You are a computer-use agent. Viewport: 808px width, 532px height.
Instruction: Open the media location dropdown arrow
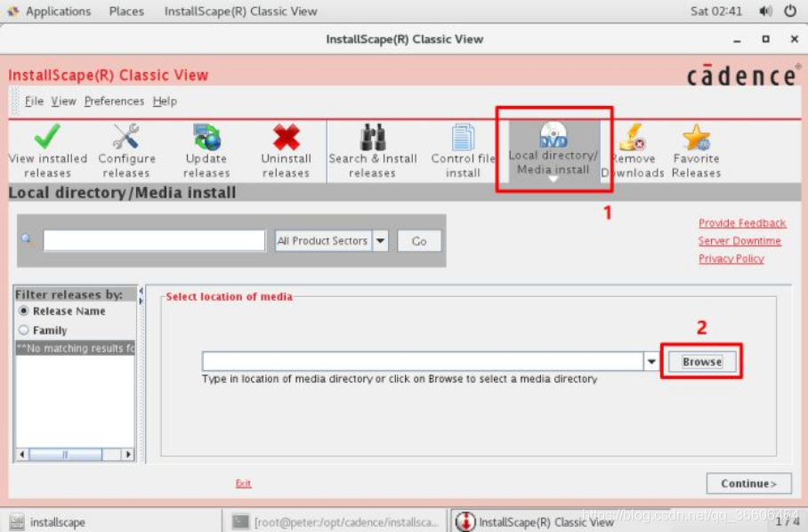(x=651, y=362)
